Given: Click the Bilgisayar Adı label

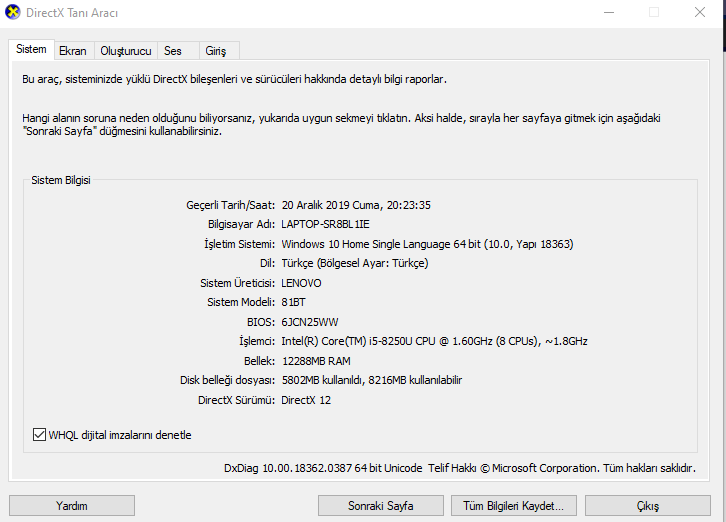Looking at the screenshot, I should pyautogui.click(x=241, y=224).
